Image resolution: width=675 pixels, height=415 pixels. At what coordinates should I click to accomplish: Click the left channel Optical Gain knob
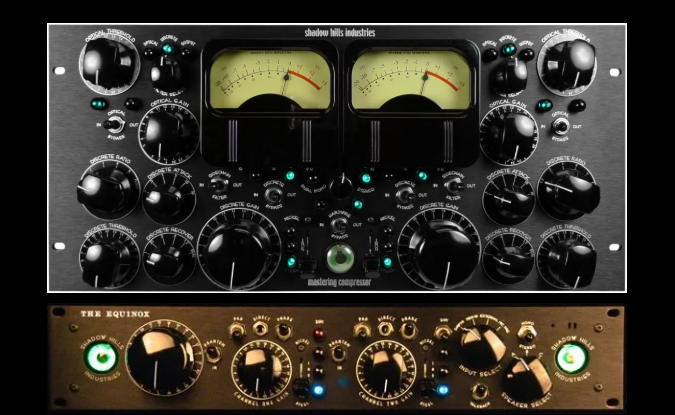click(167, 130)
